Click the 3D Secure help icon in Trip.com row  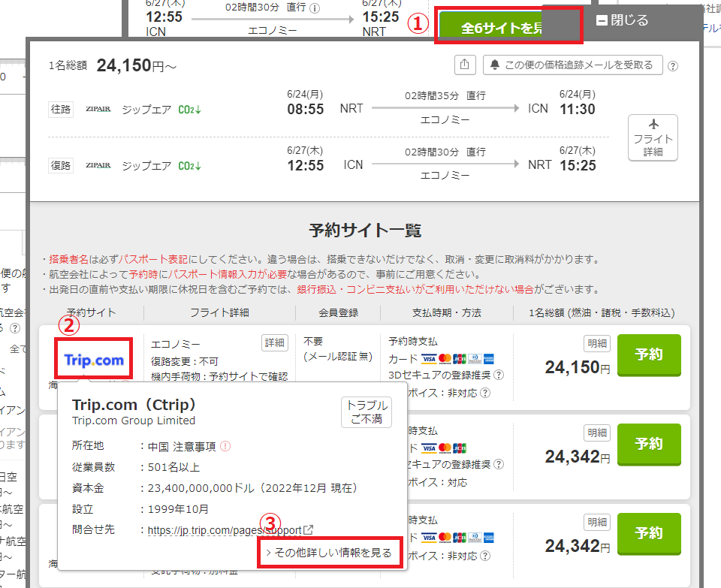click(x=499, y=375)
